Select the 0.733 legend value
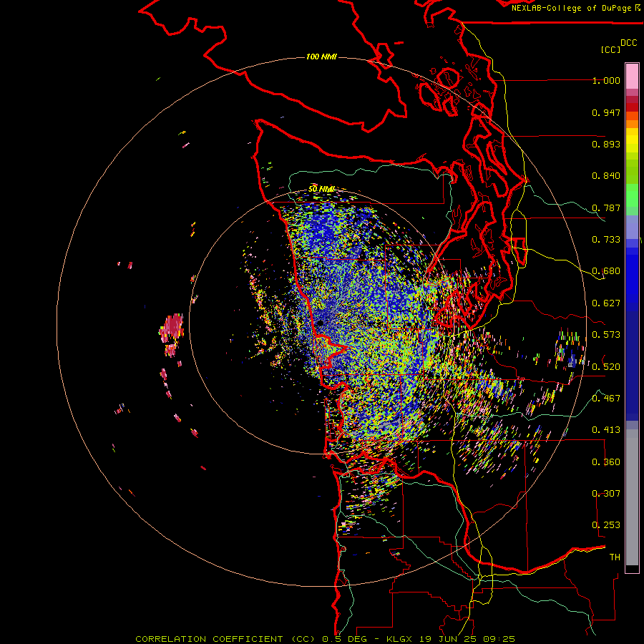Viewport: 644px width, 644px height. coord(606,240)
